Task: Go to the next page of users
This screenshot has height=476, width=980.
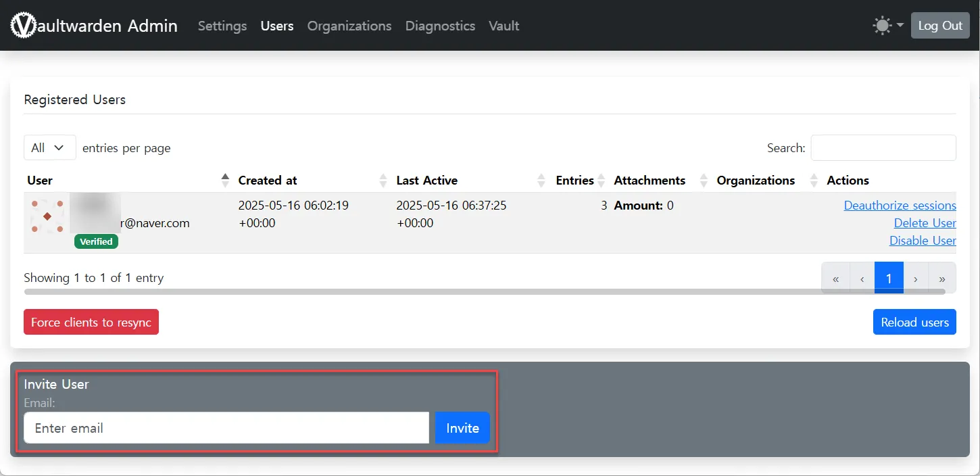Action: 916,278
